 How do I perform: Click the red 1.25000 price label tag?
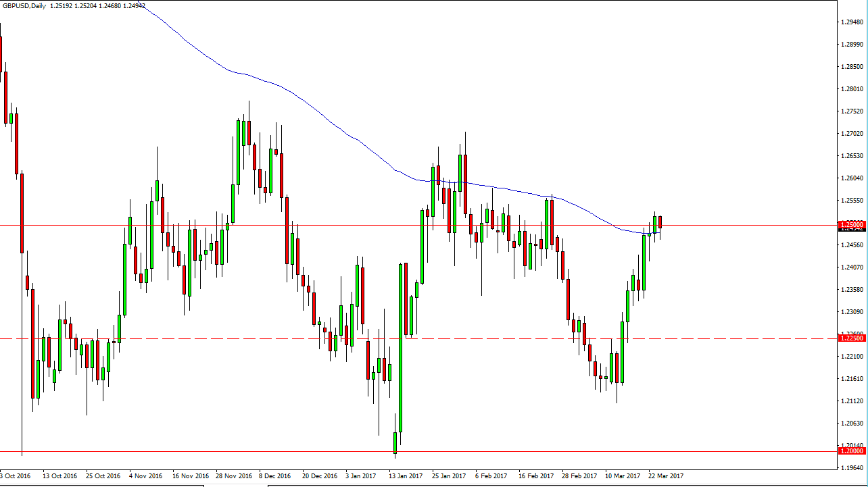click(852, 226)
